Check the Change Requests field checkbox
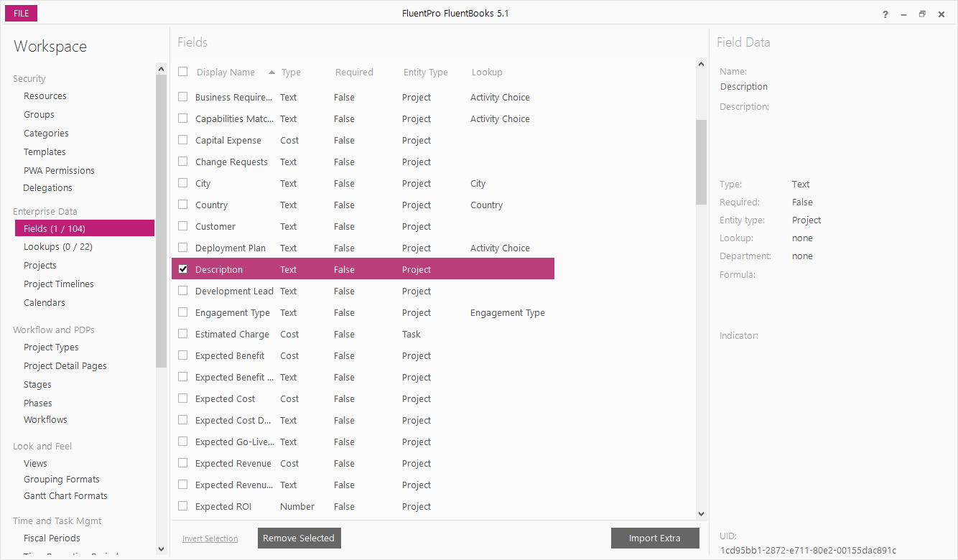This screenshot has height=560, width=958. pyautogui.click(x=183, y=162)
